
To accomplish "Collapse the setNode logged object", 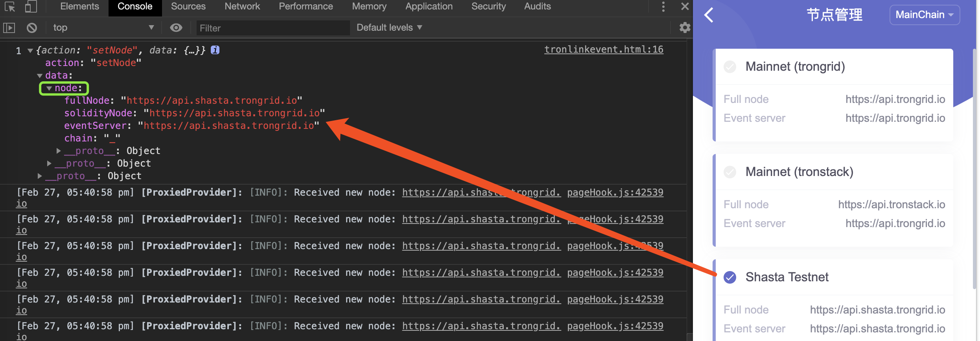I will [30, 50].
